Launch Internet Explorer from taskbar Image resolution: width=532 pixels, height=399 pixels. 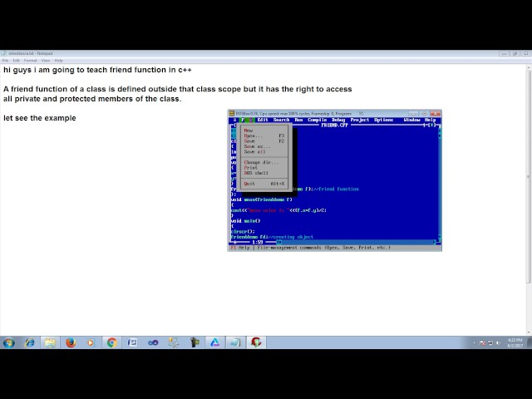(30, 342)
